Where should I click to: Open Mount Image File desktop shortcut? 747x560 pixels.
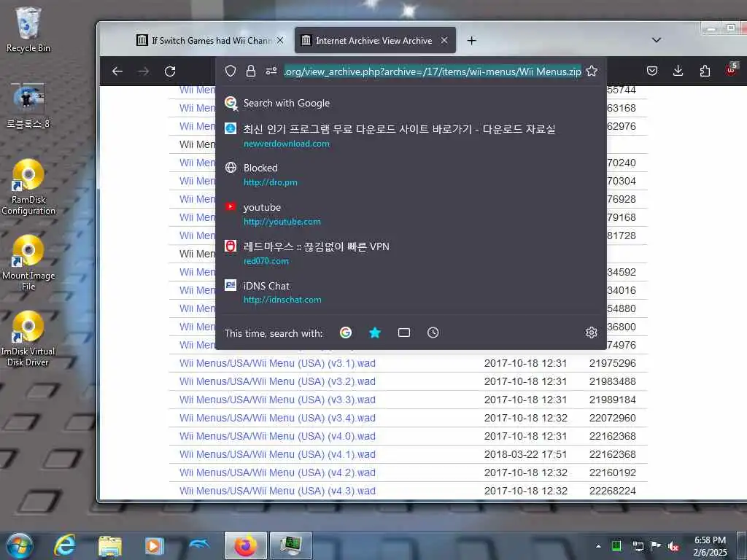click(x=28, y=262)
